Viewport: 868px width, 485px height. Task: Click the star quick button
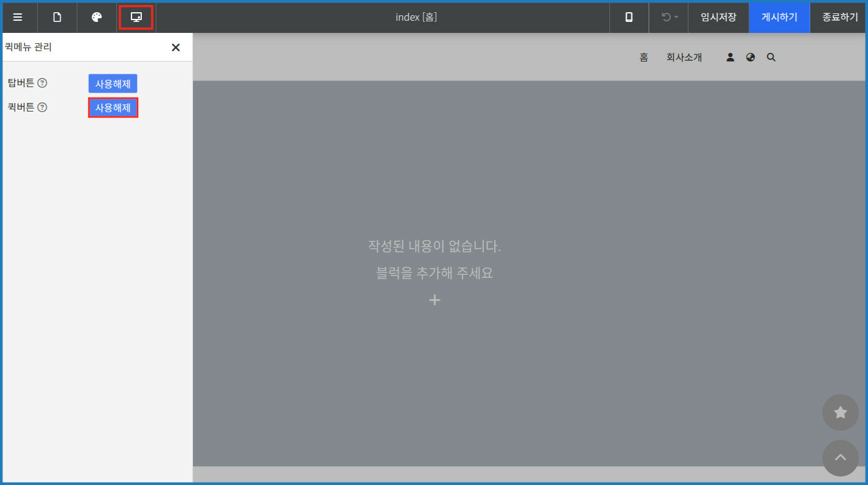tap(840, 412)
